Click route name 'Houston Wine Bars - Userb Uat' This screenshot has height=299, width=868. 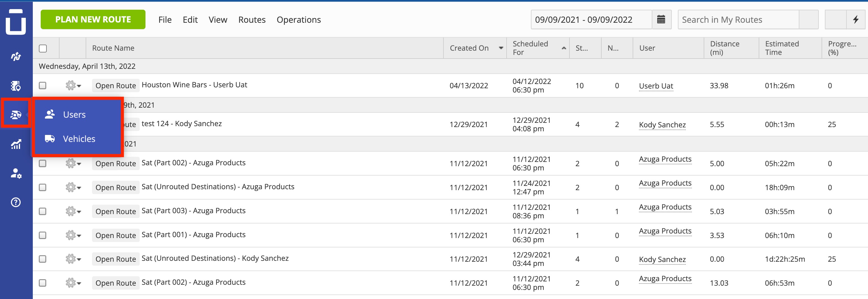click(x=194, y=85)
